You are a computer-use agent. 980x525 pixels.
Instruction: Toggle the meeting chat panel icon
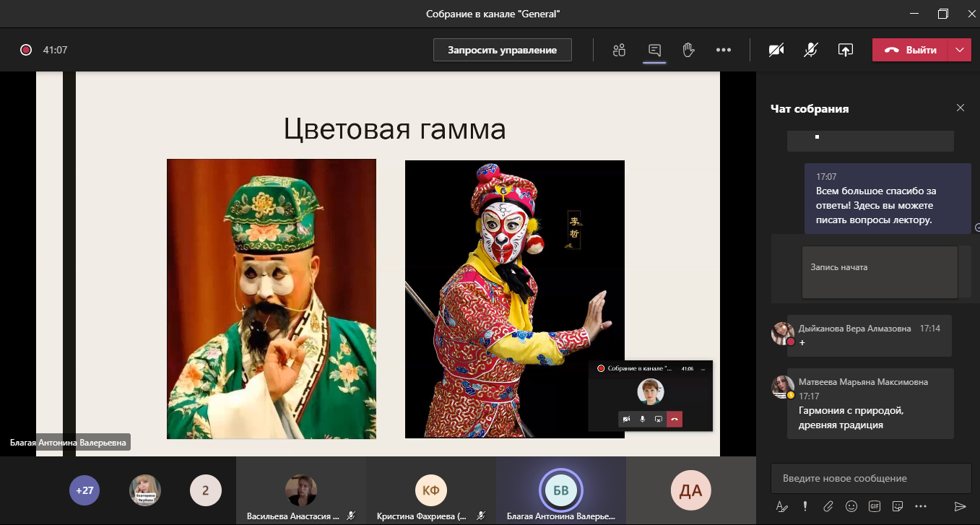654,50
